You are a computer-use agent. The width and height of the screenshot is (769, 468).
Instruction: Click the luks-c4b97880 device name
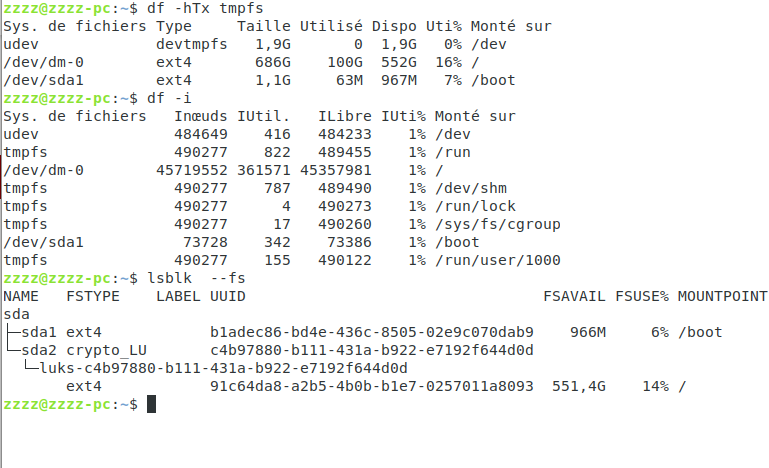click(224, 368)
